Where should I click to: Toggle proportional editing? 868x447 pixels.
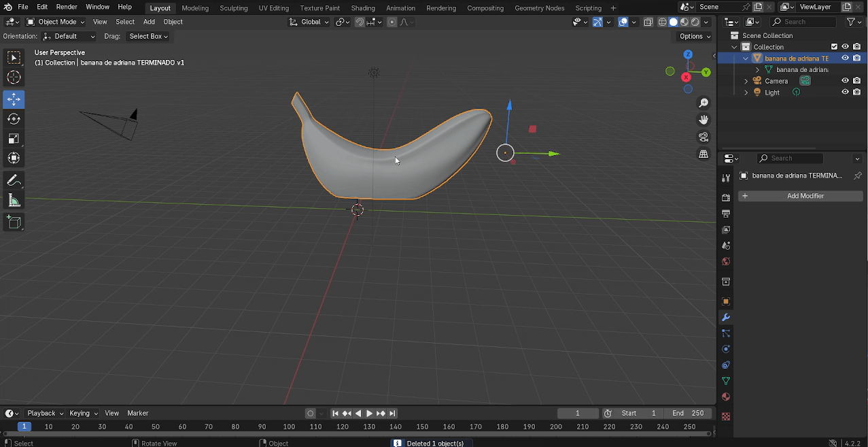(x=392, y=22)
